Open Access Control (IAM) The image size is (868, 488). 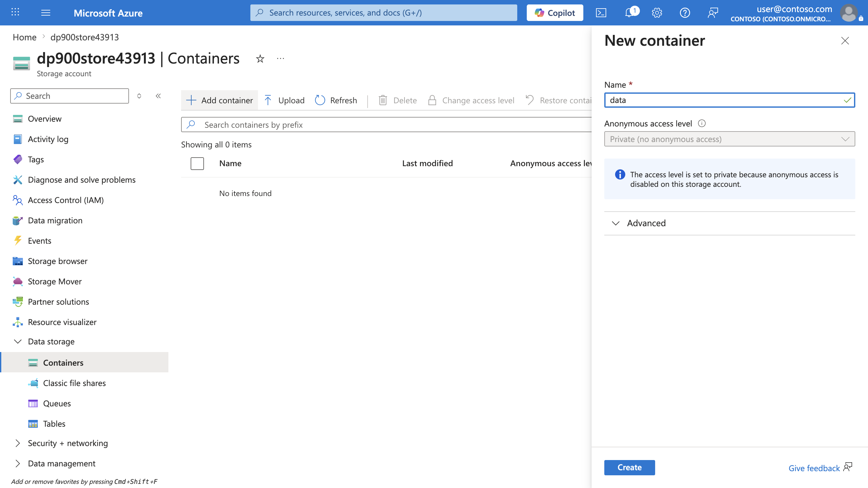tap(66, 200)
